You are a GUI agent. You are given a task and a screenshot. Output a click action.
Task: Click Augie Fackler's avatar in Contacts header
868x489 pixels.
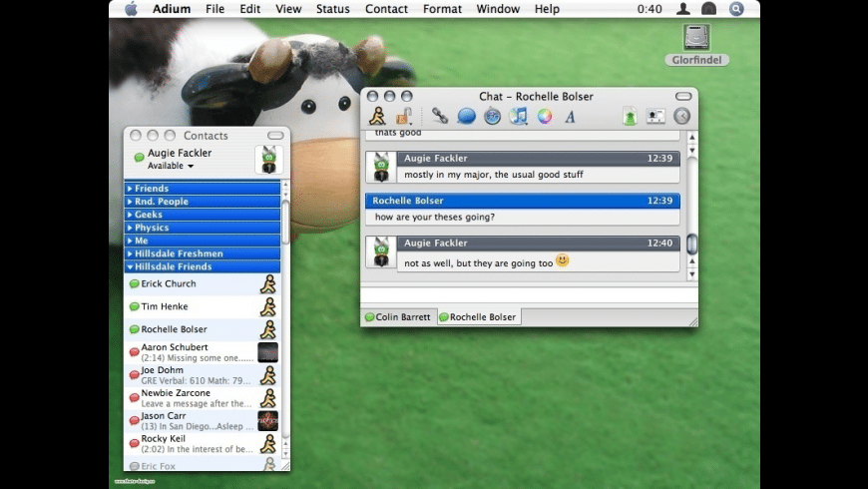(269, 160)
